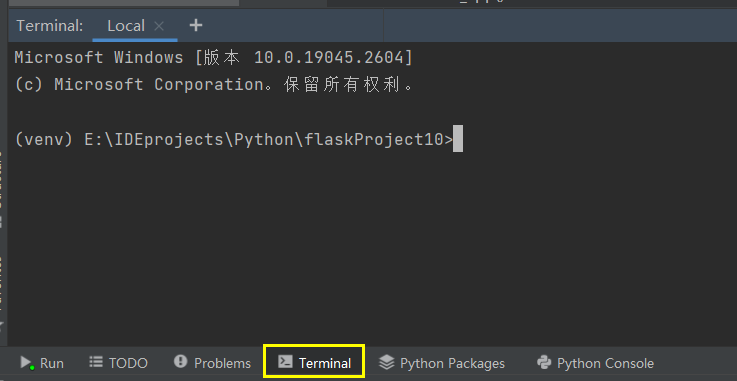Close the Local terminal tab
737x381 pixels.
159,26
